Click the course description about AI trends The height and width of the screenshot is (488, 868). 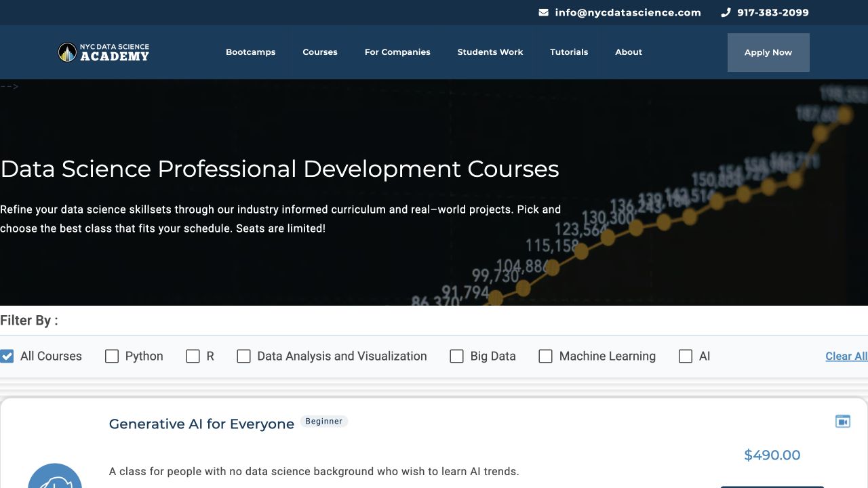click(314, 471)
